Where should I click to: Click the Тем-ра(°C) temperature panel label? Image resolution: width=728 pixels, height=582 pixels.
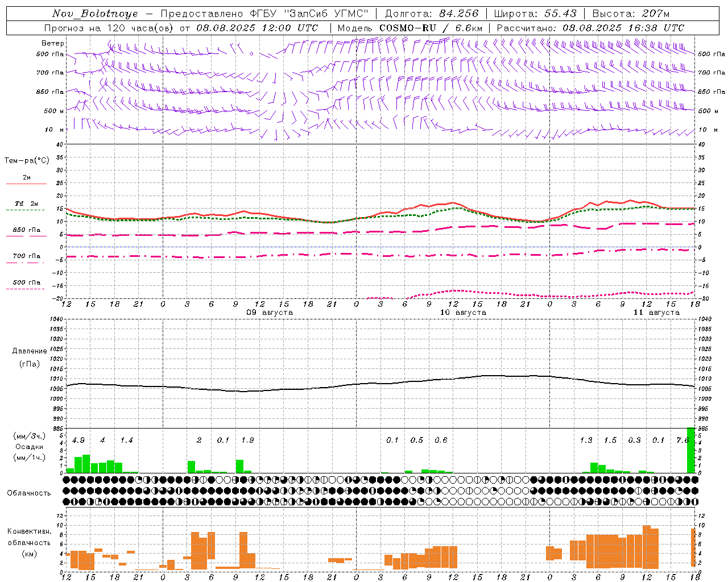coord(27,161)
